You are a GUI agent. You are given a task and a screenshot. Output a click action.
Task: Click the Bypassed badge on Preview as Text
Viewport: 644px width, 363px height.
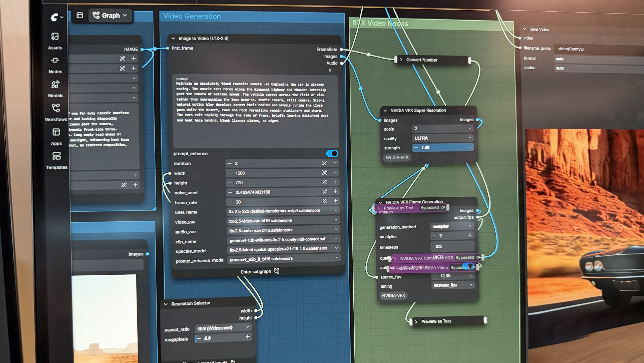pyautogui.click(x=432, y=207)
